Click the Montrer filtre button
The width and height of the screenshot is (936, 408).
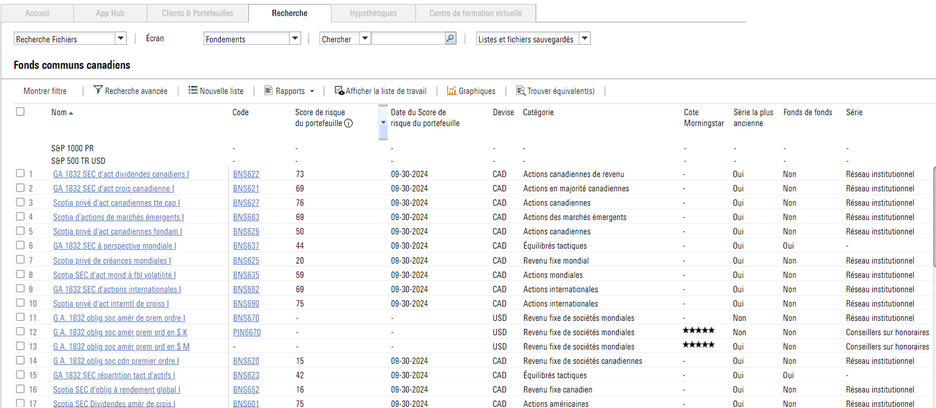point(45,91)
